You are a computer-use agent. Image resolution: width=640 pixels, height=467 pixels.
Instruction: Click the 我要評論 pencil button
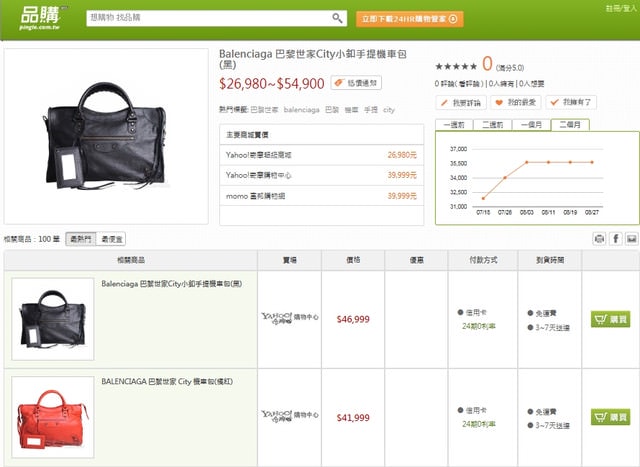462,102
